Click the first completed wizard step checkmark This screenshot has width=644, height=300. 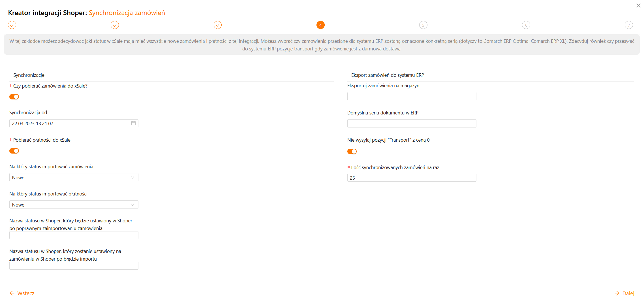12,25
